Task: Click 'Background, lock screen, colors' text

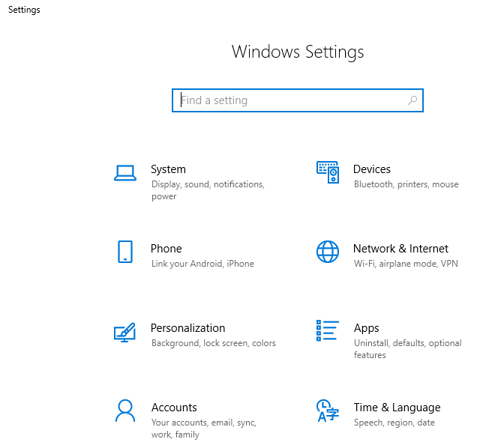Action: point(214,343)
